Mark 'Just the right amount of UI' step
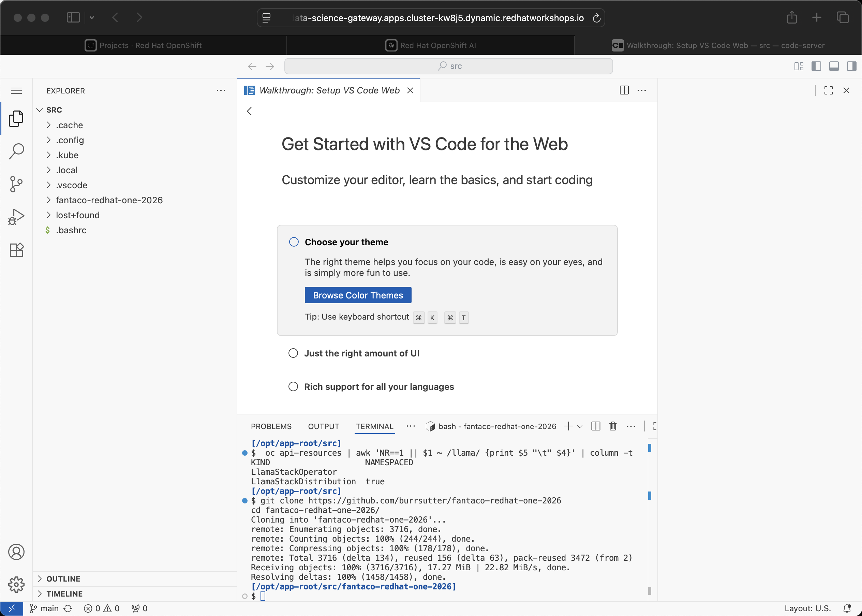This screenshot has width=862, height=616. click(x=293, y=353)
